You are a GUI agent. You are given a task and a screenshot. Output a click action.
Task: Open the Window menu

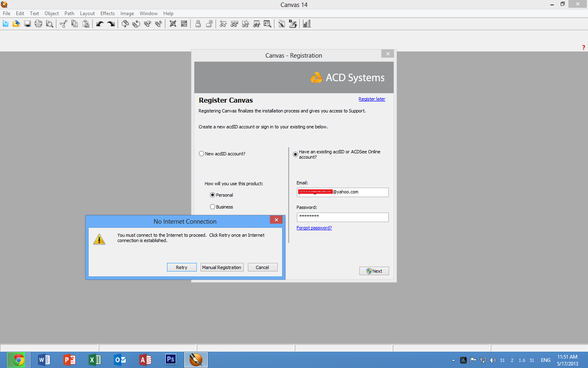[x=149, y=13]
